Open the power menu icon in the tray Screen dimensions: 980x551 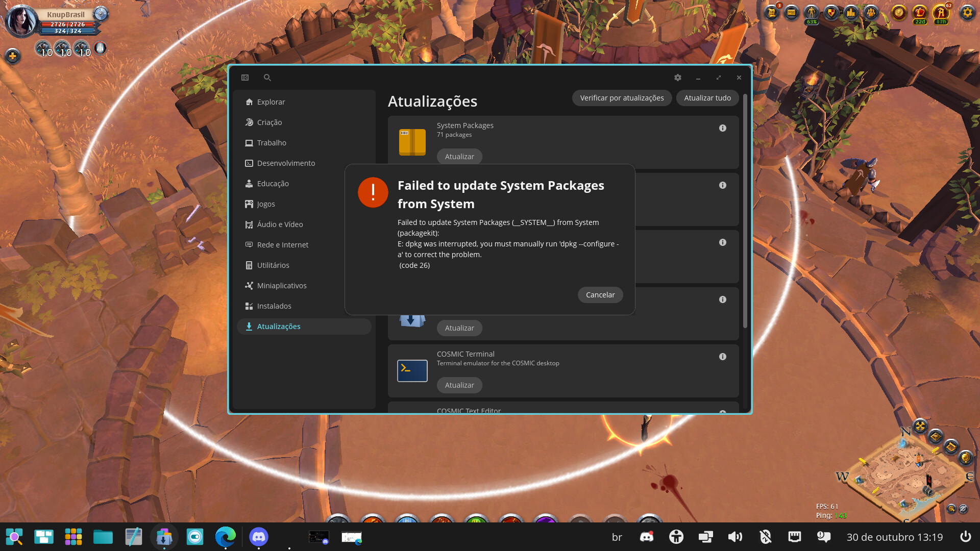tap(965, 537)
